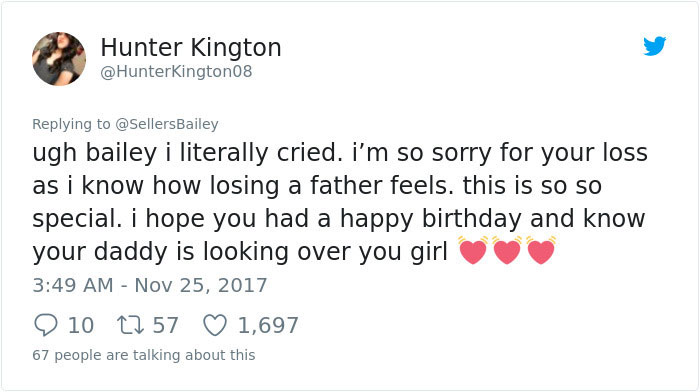Like the tweet with the heart outline icon
This screenshot has width=700, height=392.
coord(215,325)
